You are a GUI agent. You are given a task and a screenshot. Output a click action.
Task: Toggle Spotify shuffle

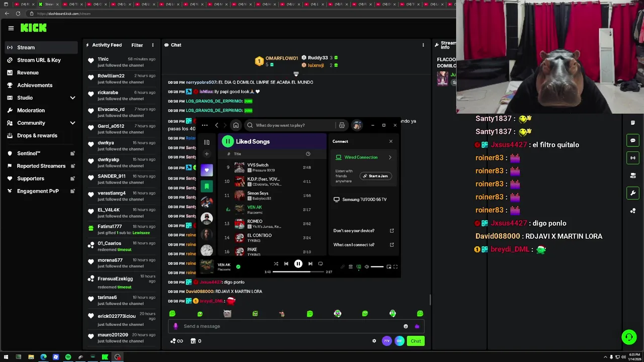pyautogui.click(x=276, y=264)
